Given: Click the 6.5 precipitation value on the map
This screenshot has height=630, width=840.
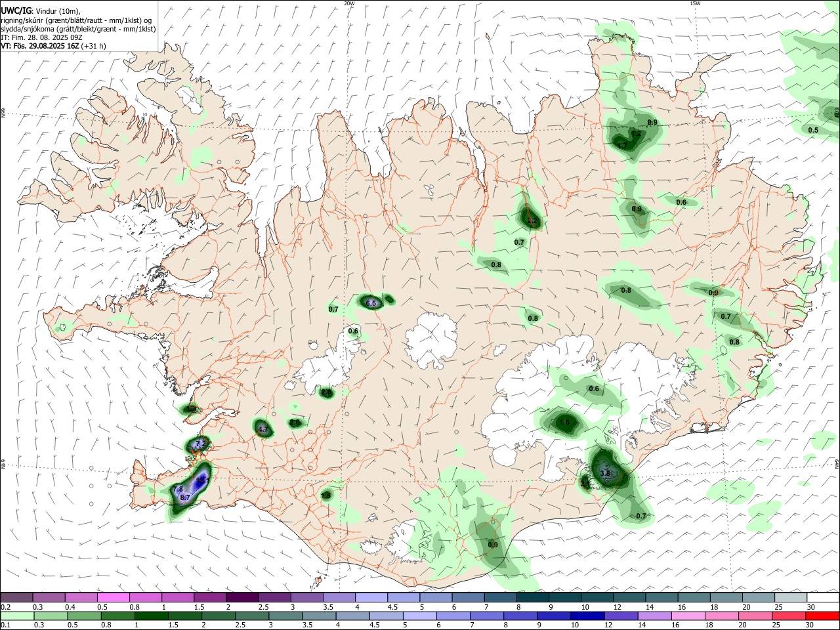Looking at the screenshot, I should pos(371,303).
